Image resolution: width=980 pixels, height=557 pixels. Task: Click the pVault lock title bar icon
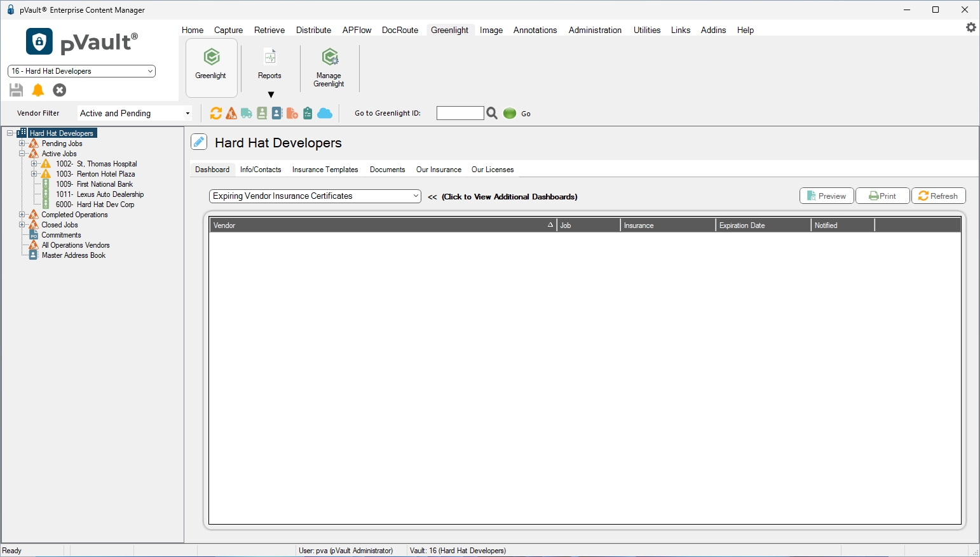tap(10, 10)
